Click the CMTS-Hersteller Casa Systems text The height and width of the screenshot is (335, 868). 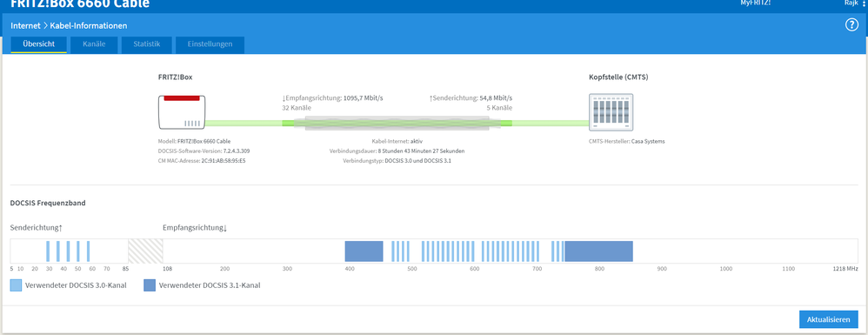tap(626, 141)
